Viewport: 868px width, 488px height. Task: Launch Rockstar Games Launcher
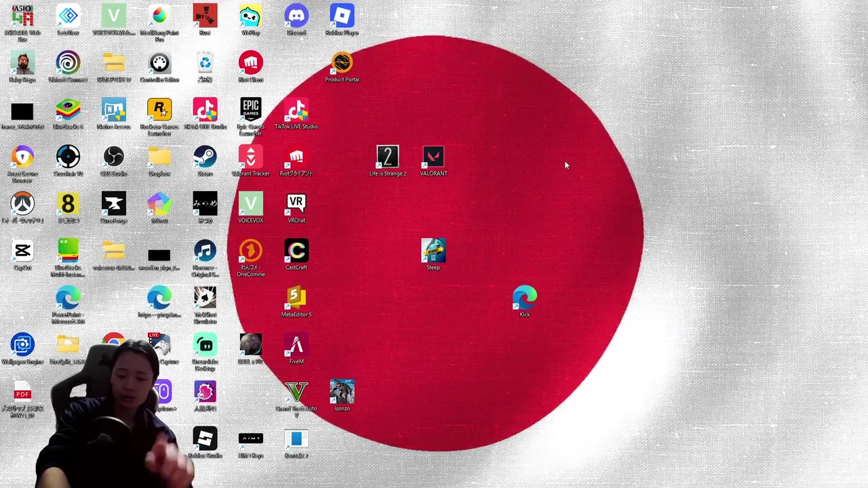click(x=159, y=110)
